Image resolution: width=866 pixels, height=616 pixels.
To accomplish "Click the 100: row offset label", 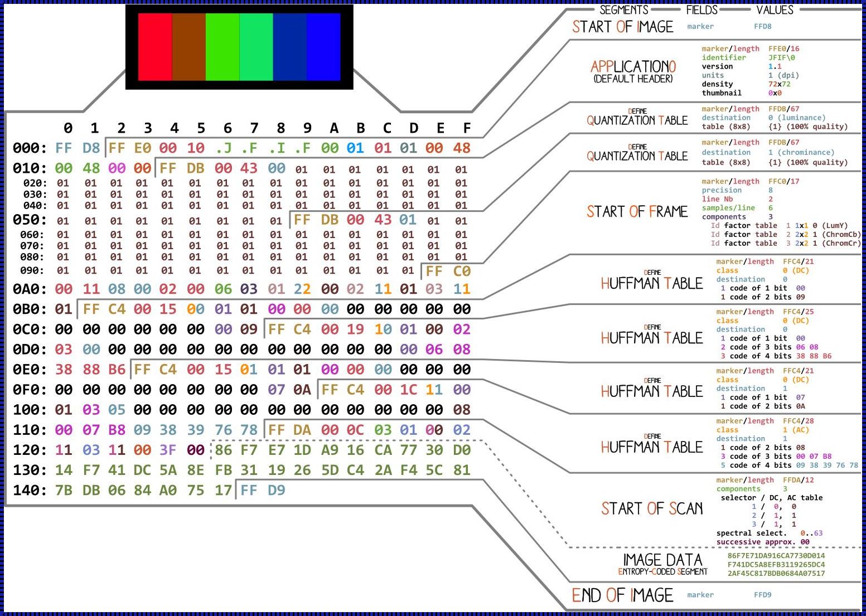I will [30, 410].
